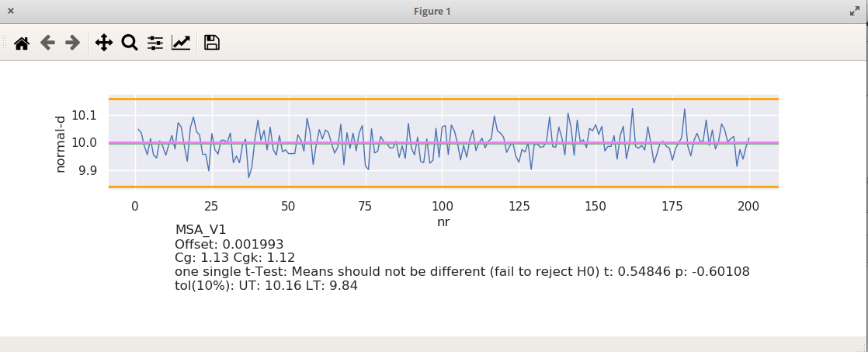Save the figure with floppy disk icon

212,43
